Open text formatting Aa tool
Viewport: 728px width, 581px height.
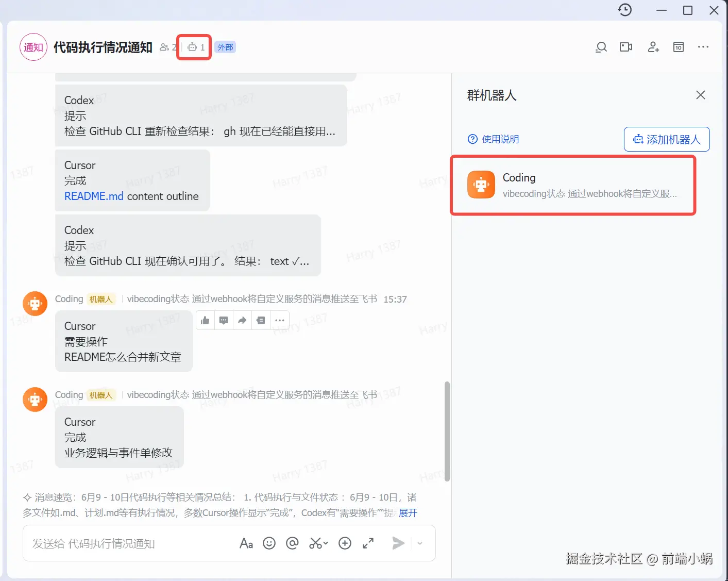click(246, 543)
